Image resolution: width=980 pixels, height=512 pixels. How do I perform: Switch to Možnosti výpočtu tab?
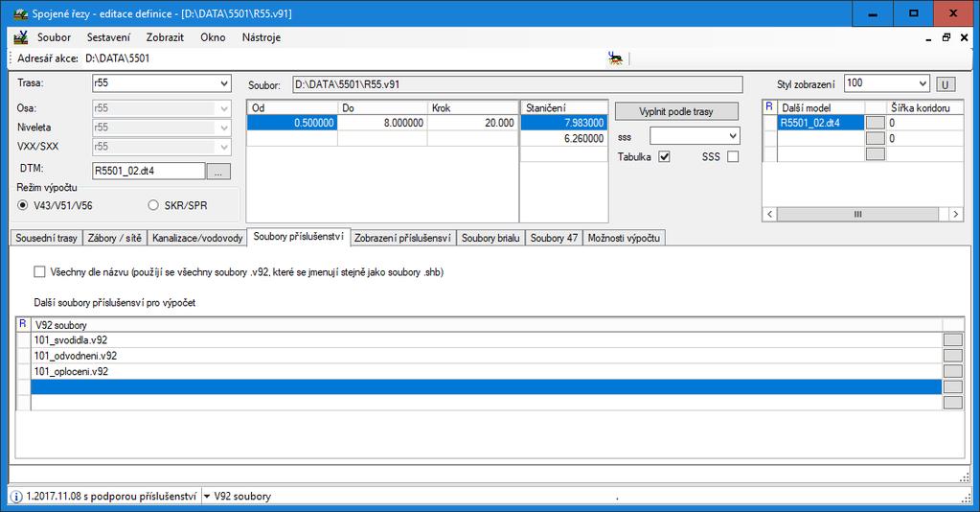point(624,238)
